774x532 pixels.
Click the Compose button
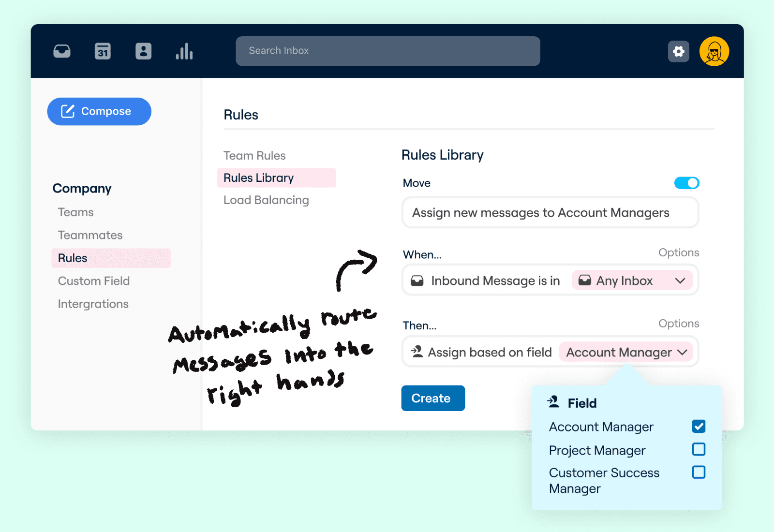[99, 111]
